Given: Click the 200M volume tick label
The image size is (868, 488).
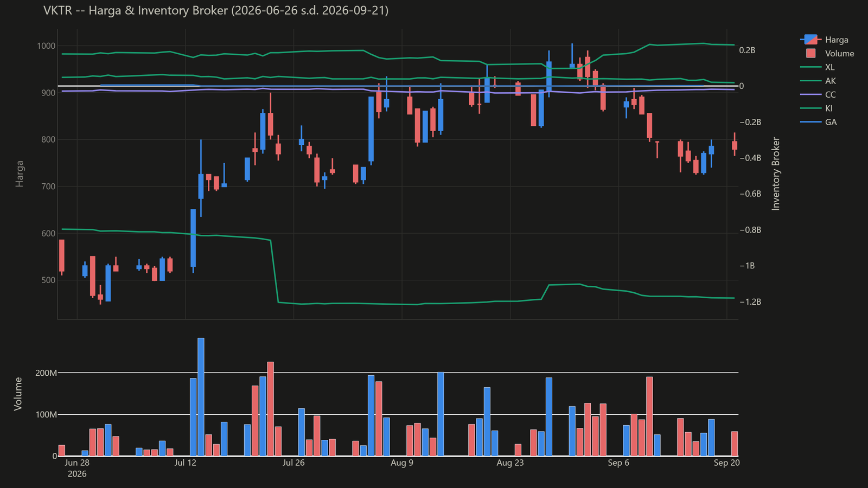Looking at the screenshot, I should pos(46,373).
